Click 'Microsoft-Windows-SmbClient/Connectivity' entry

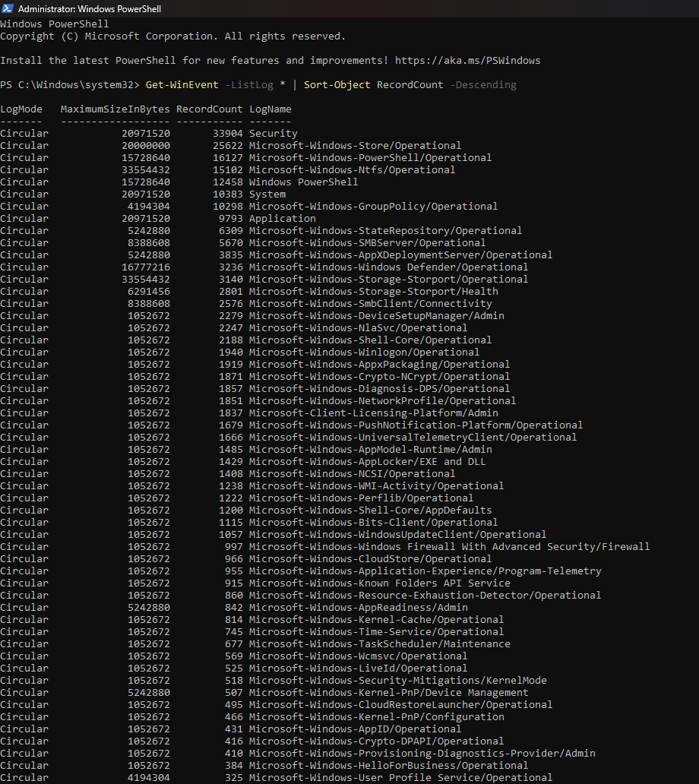coord(370,304)
